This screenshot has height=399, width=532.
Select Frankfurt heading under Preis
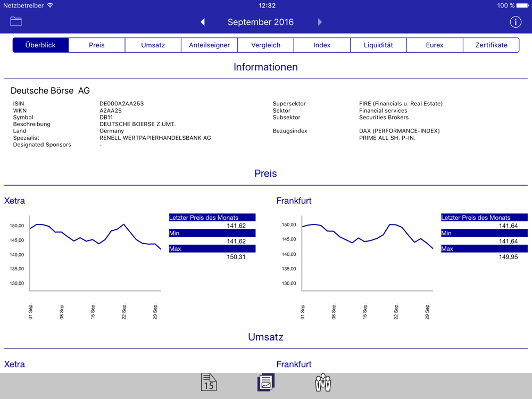(294, 201)
